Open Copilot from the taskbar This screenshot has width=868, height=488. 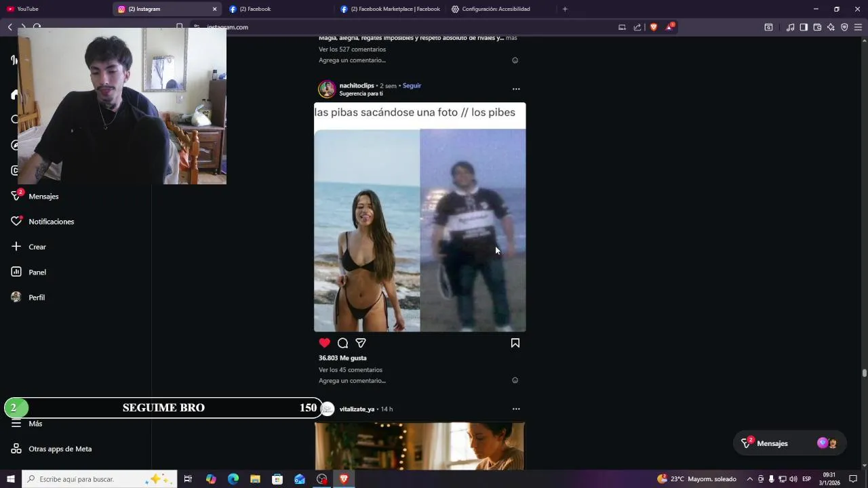click(x=211, y=479)
